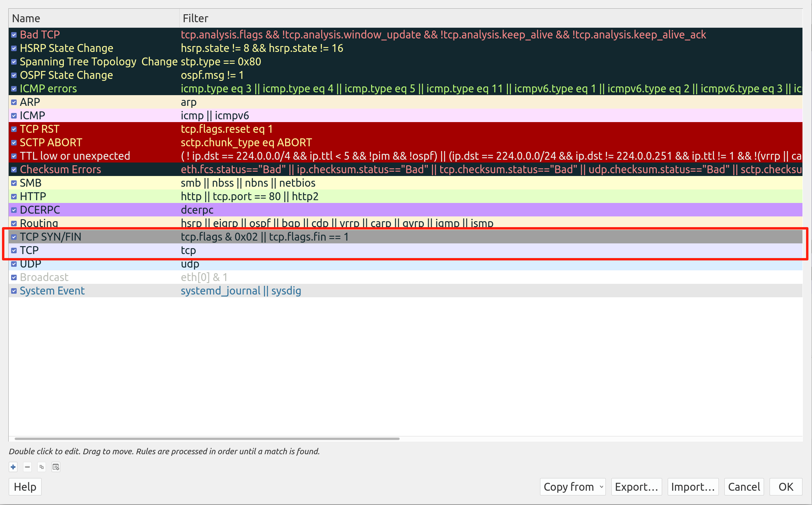Toggle the SMB rule checkbox
This screenshot has width=812, height=505.
point(14,183)
